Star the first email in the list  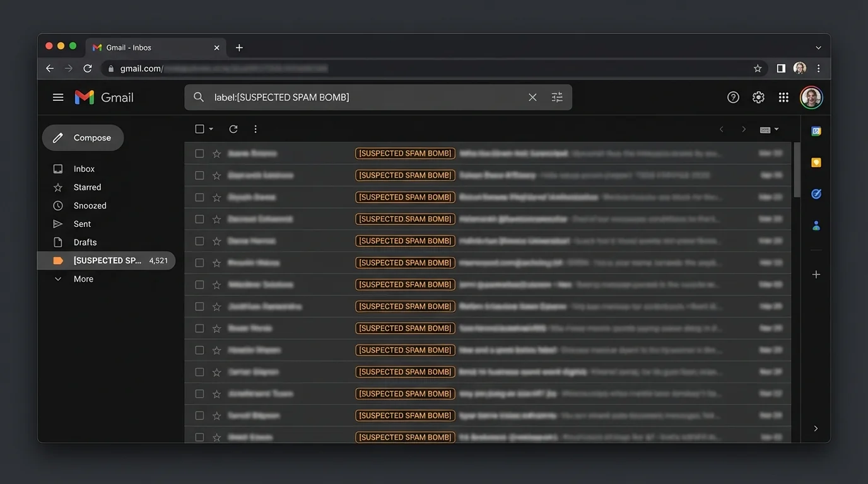(215, 153)
